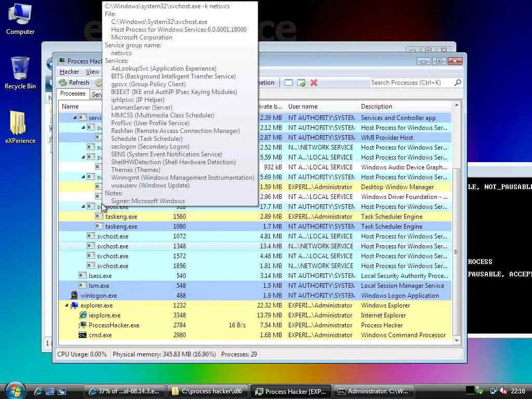Viewport: 532px width, 399px height.
Task: Click the ProcessHacker.exe process icon
Action: (x=83, y=325)
